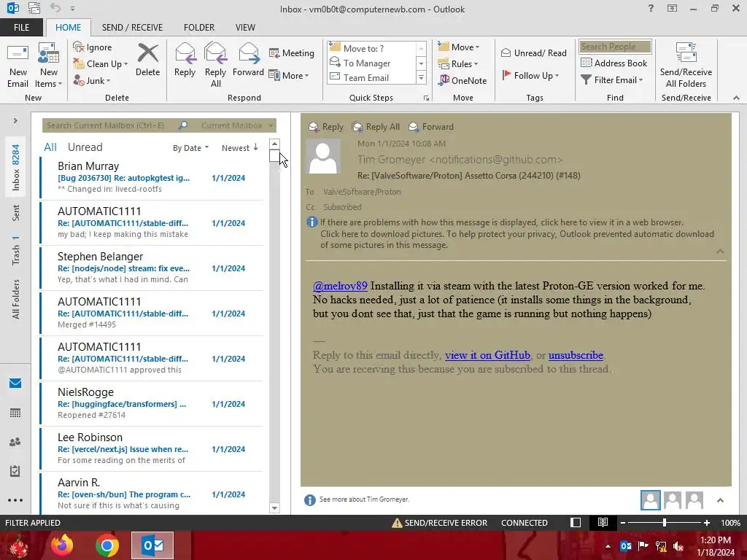Switch to the Mail view

point(15,384)
